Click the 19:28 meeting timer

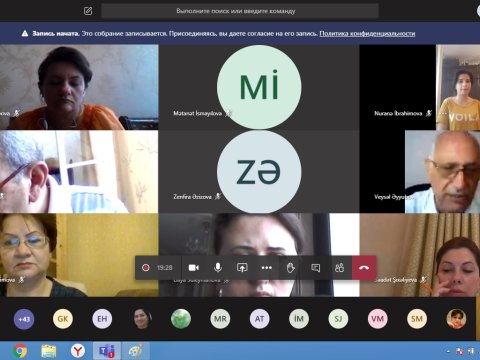click(165, 268)
